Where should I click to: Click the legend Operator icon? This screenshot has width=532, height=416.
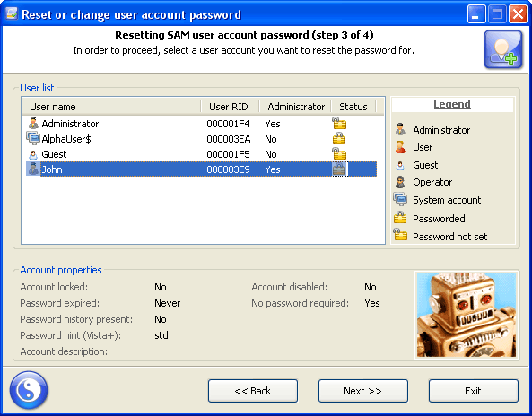tap(400, 182)
